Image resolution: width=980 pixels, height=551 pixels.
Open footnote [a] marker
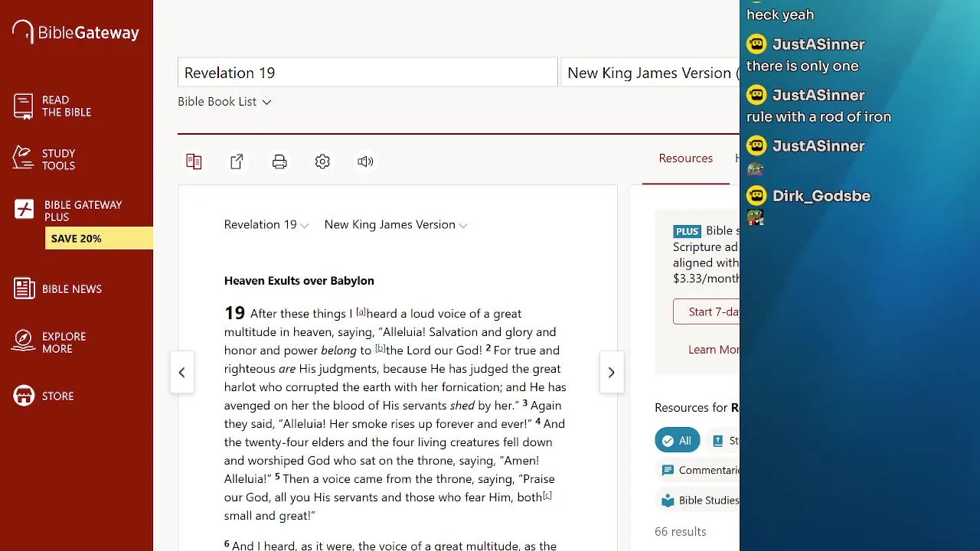point(361,311)
